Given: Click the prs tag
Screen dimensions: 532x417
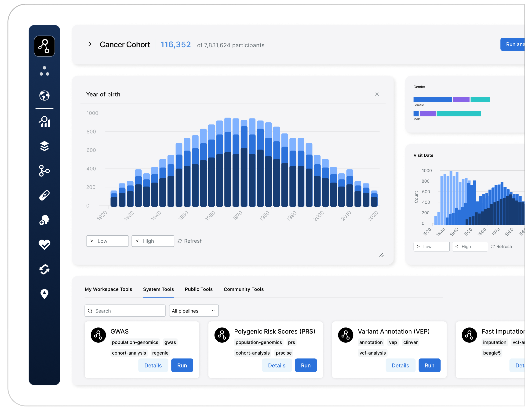Looking at the screenshot, I should [x=292, y=342].
